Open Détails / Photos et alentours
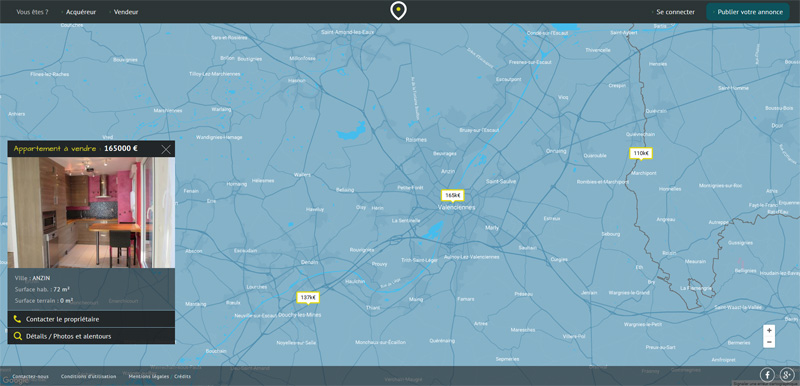Viewport: 800px width, 386px height. coord(91,336)
